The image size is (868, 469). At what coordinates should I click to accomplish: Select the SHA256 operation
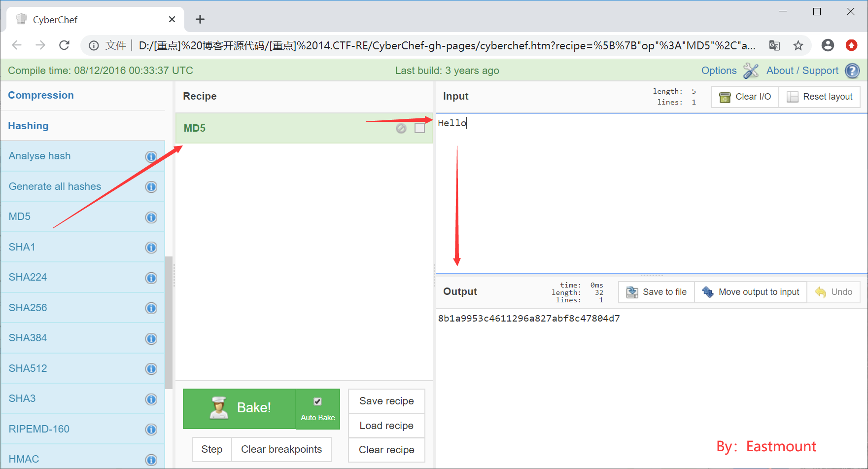pyautogui.click(x=83, y=308)
